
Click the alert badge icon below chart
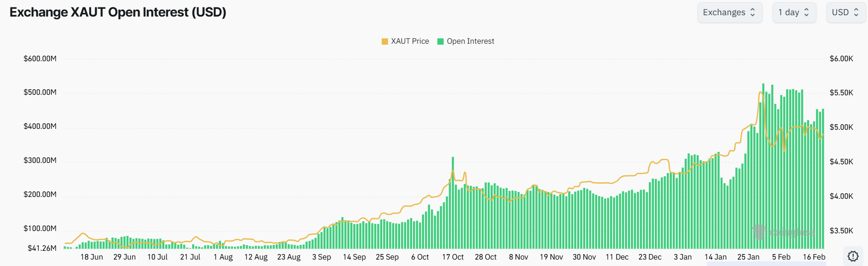[853, 256]
